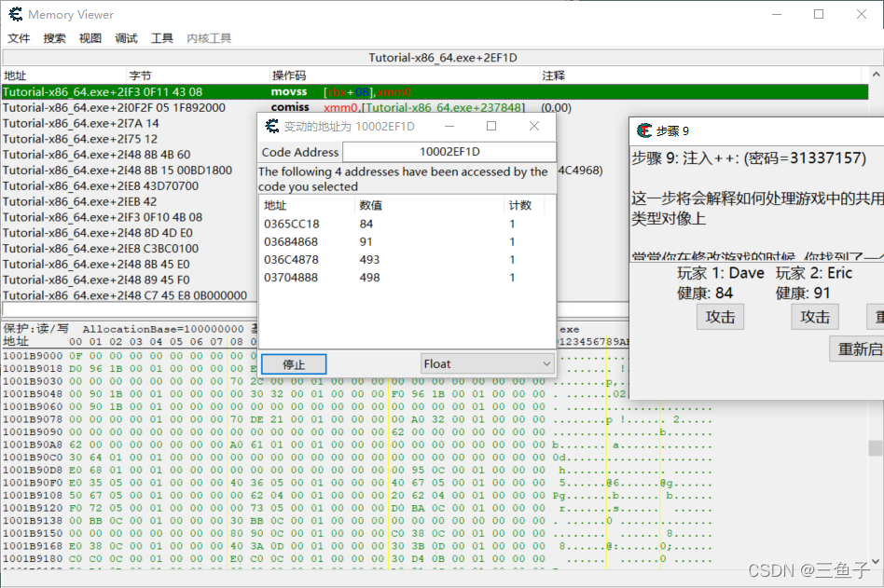Screen dimensions: 884x588
Task: Click disassembler row with bytes 48 8B 4B 60
Action: (130, 155)
